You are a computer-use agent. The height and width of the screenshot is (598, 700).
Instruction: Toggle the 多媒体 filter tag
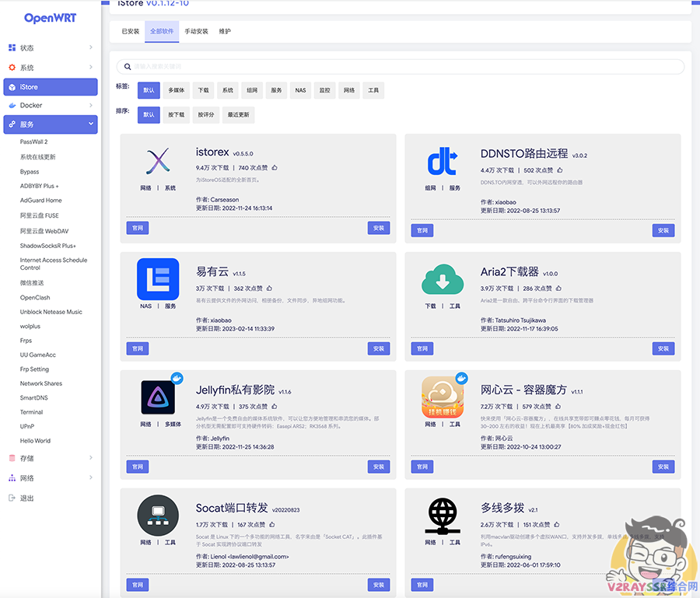point(173,90)
